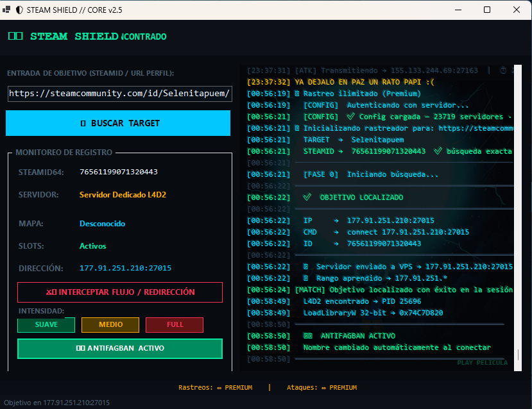Click the DIRECCIÓN address 177.91.251.210:27015
The image size is (532, 409).
[x=126, y=268]
